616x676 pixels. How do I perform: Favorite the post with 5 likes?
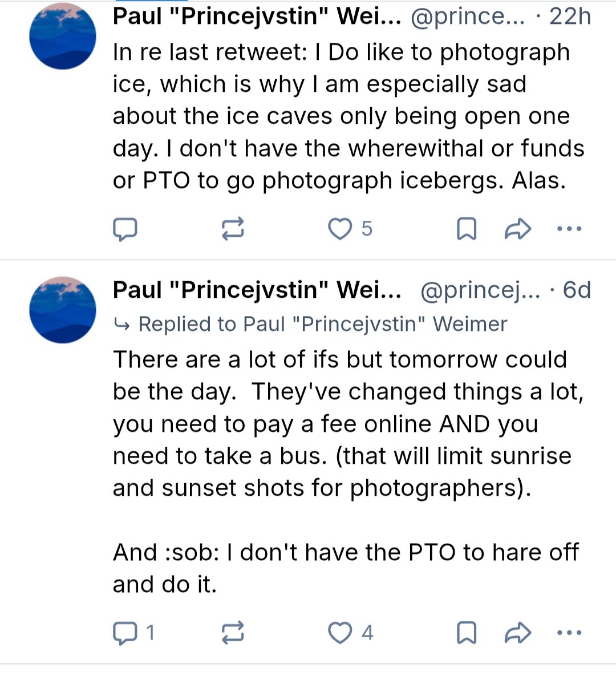pos(341,229)
